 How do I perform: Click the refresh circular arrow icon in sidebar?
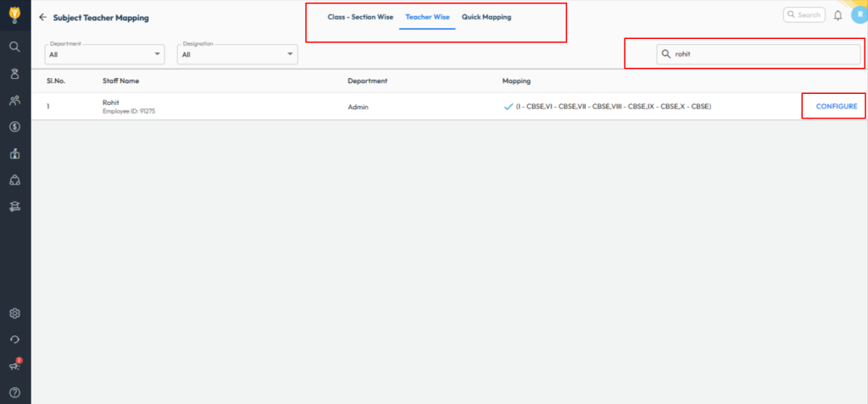(x=14, y=340)
